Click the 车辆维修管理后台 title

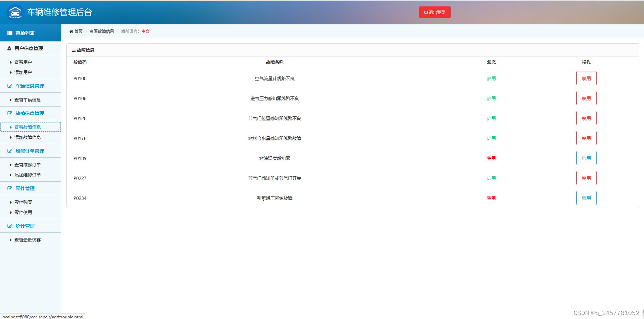pos(60,12)
